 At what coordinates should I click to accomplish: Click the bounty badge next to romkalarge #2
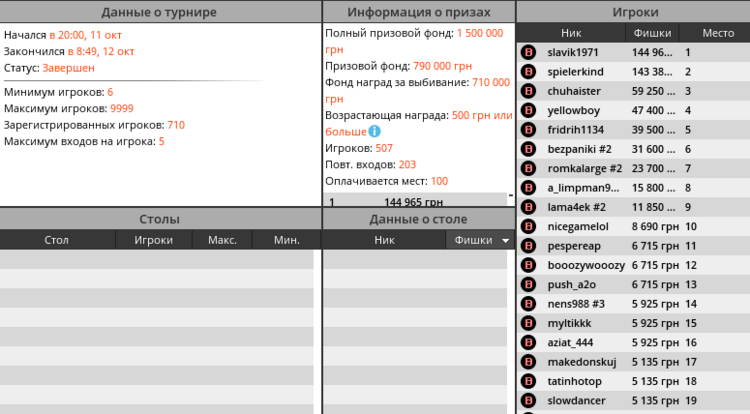pos(529,169)
